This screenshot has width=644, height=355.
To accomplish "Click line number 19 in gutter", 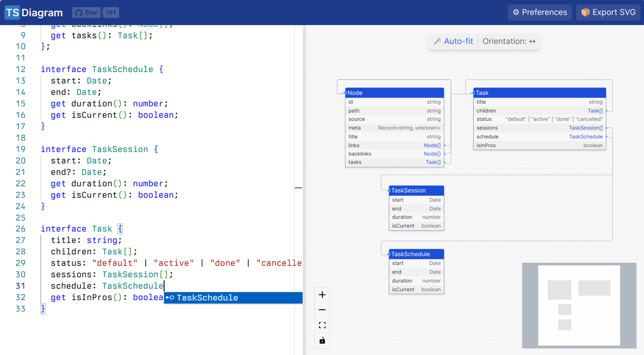I will point(21,149).
